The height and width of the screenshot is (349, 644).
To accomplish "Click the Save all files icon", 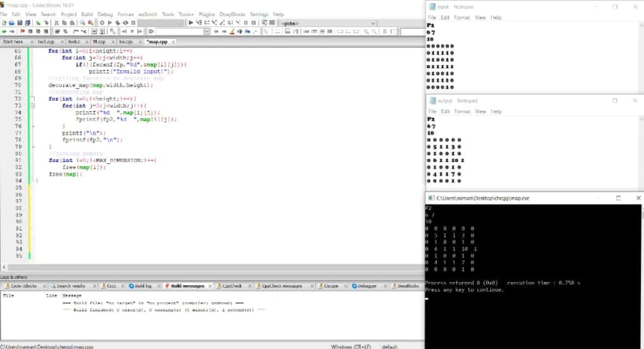I will (x=28, y=23).
